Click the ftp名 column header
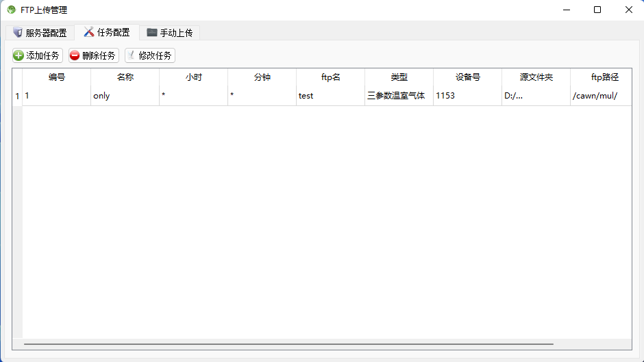 [x=331, y=77]
